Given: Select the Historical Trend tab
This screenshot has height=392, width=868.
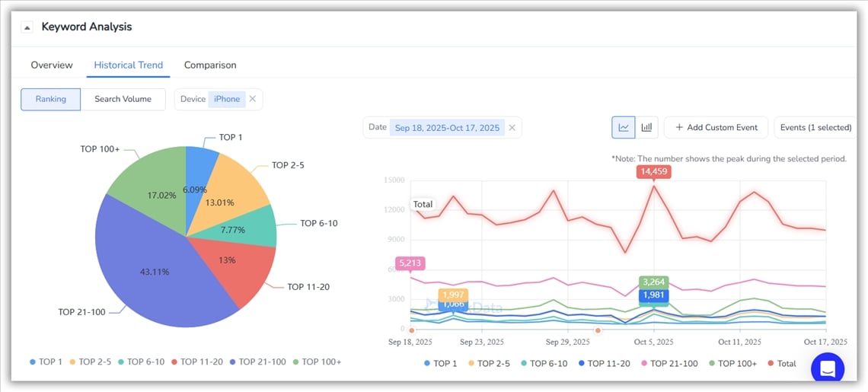Looking at the screenshot, I should pos(128,65).
